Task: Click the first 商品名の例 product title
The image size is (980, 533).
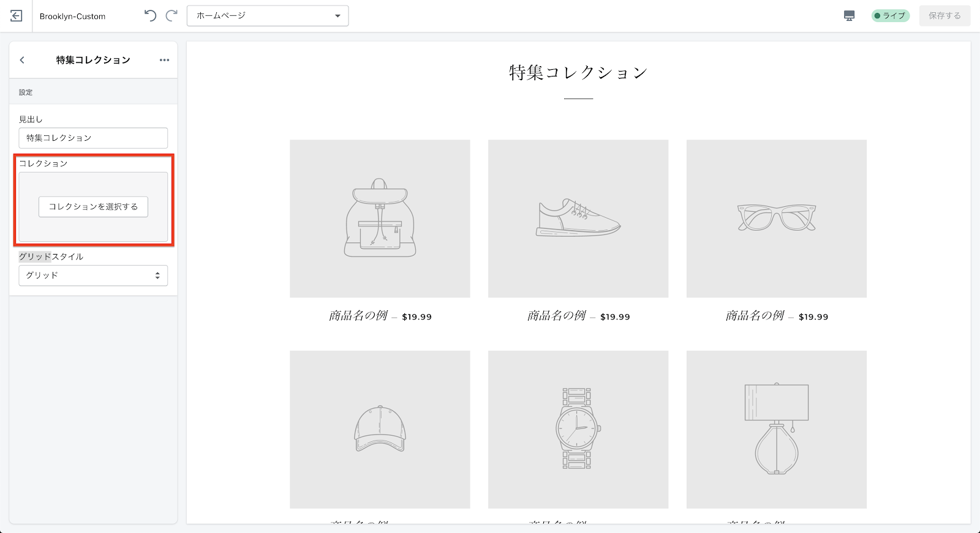Action: coord(358,316)
